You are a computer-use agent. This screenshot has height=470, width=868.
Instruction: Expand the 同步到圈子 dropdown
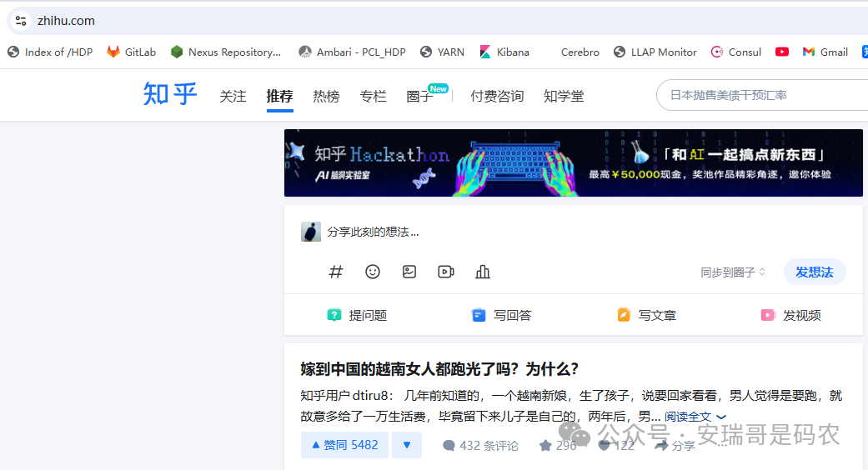733,272
